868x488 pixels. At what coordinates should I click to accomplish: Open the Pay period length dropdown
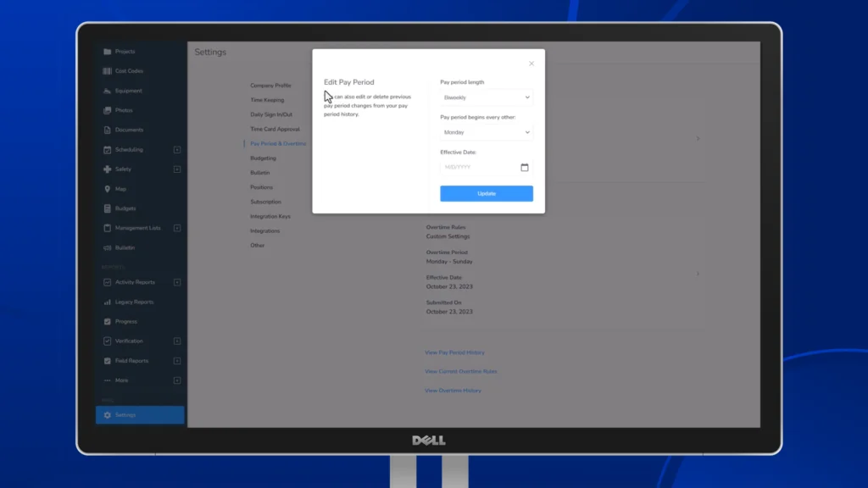coord(487,97)
